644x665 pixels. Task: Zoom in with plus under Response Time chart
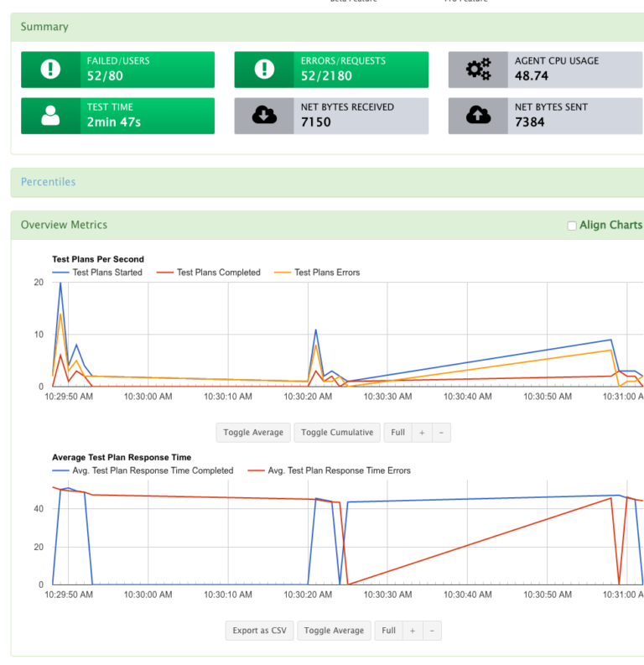click(x=413, y=631)
